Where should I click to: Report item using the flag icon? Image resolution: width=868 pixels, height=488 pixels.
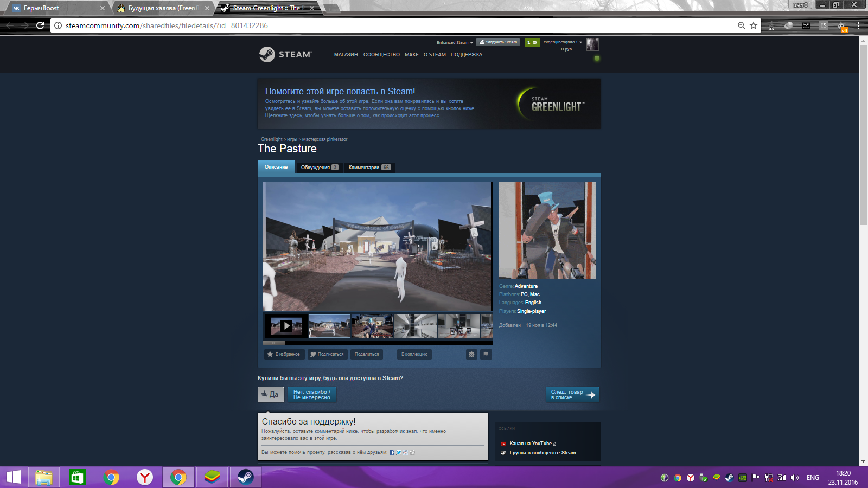click(x=486, y=354)
